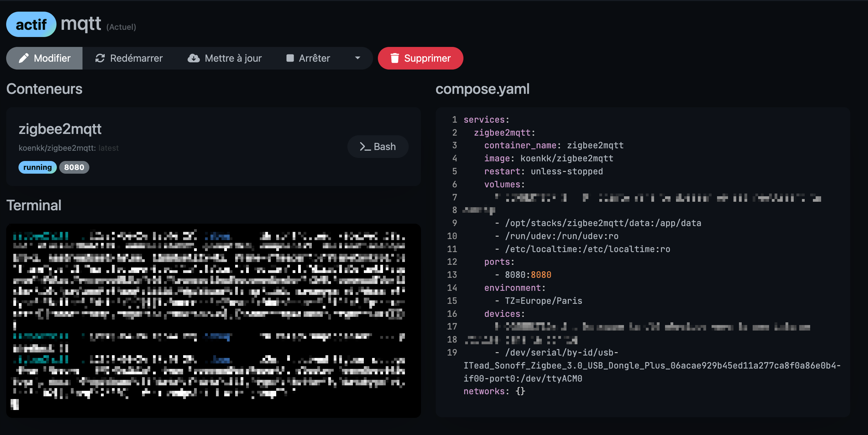Click the 'container_name: zigbee2mqtt' line
Viewport: 868px width, 435px height.
[x=554, y=145]
